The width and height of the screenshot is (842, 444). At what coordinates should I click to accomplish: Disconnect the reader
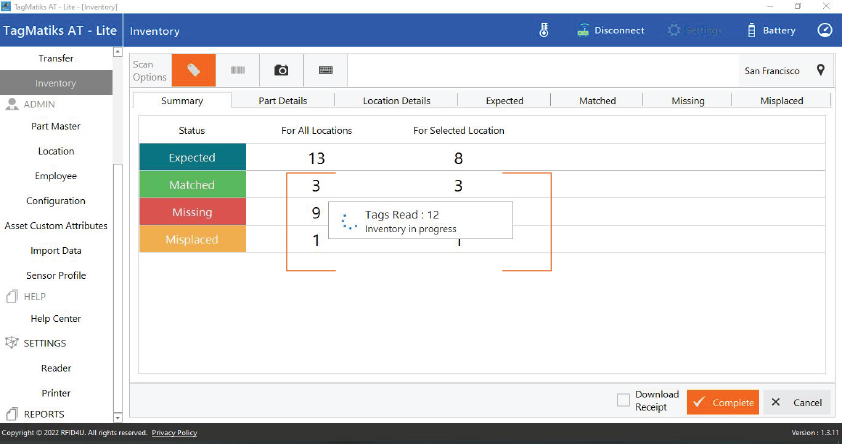coord(610,30)
